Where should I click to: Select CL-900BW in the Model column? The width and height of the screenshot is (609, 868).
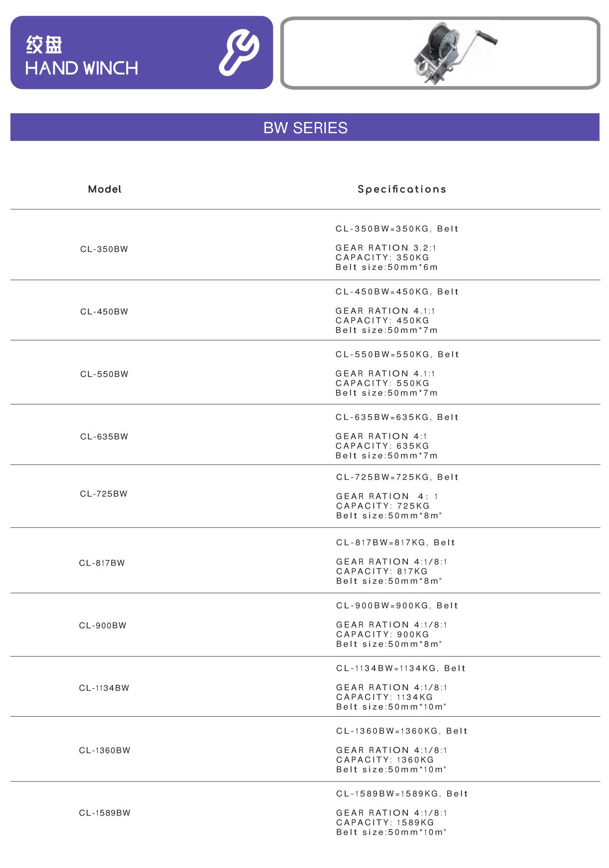click(x=103, y=626)
